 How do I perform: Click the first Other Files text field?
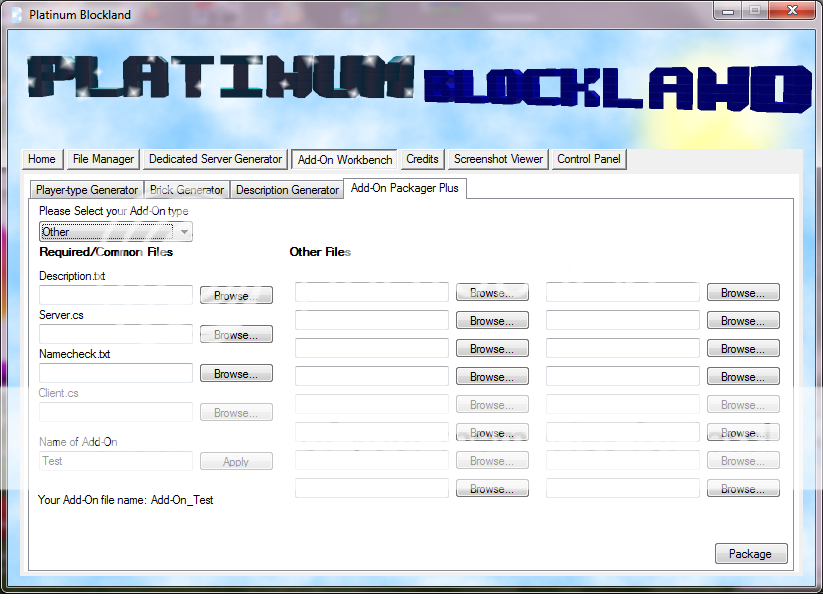tap(372, 292)
